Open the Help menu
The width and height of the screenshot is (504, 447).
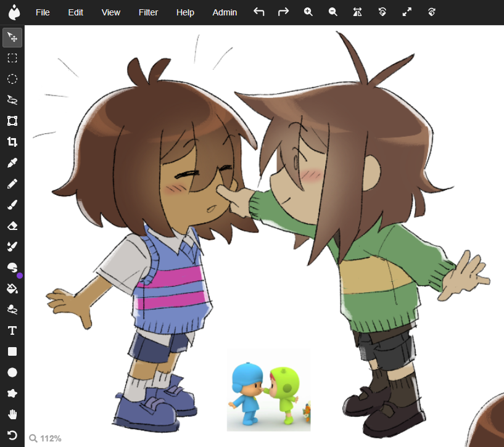pos(185,12)
